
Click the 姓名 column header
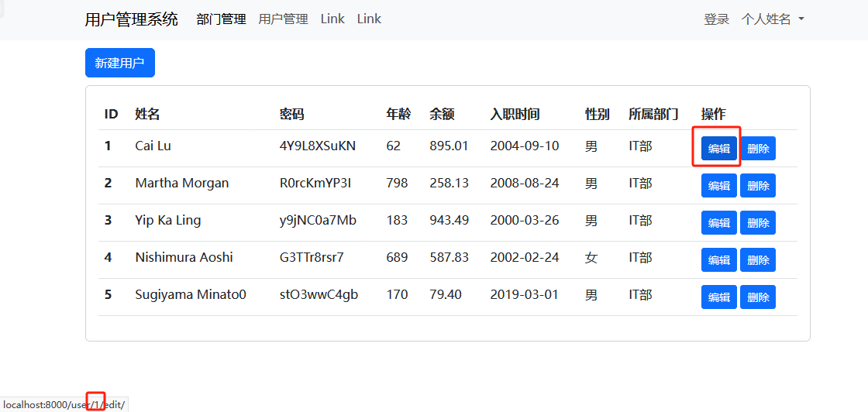147,115
